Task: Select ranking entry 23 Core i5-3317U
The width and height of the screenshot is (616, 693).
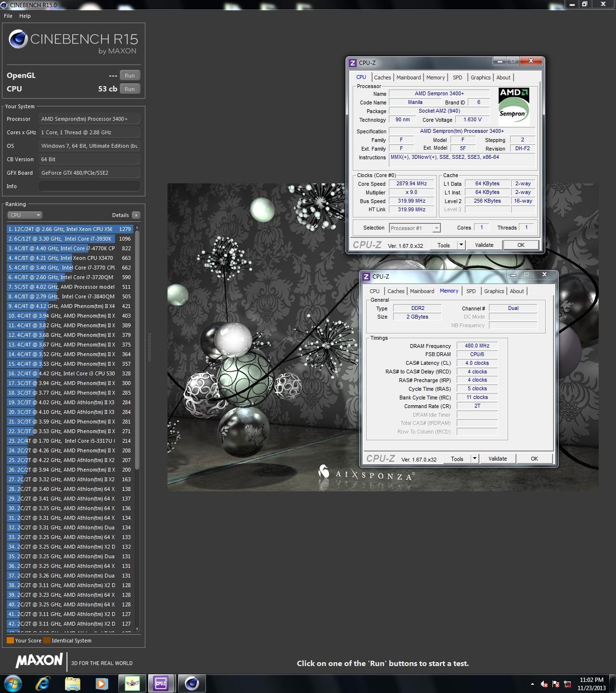Action: [70, 441]
